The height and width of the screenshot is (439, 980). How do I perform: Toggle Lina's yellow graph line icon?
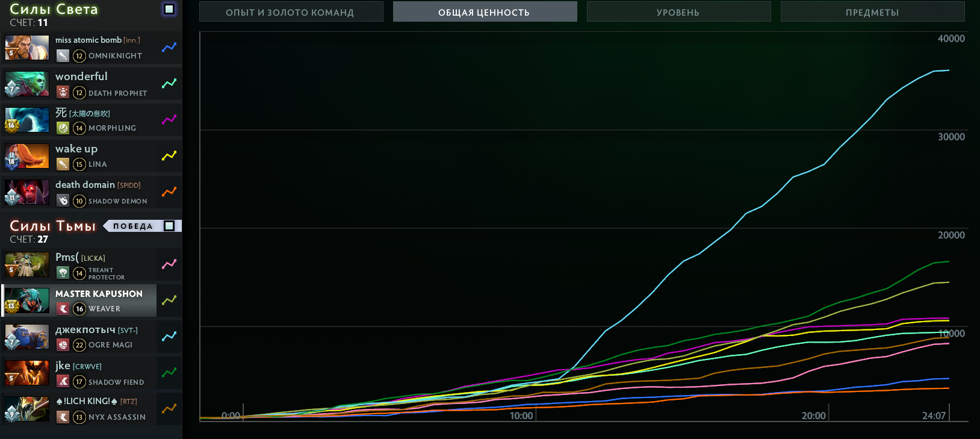169,155
